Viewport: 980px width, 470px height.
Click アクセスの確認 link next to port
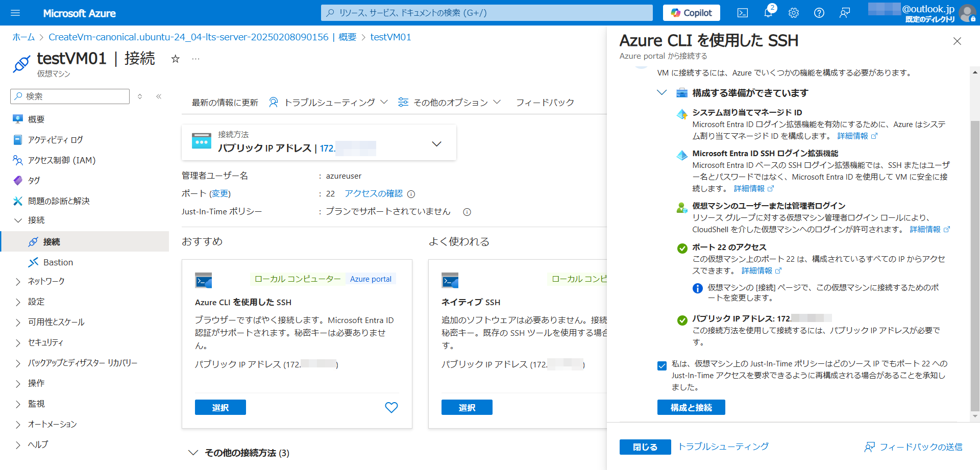click(x=373, y=193)
